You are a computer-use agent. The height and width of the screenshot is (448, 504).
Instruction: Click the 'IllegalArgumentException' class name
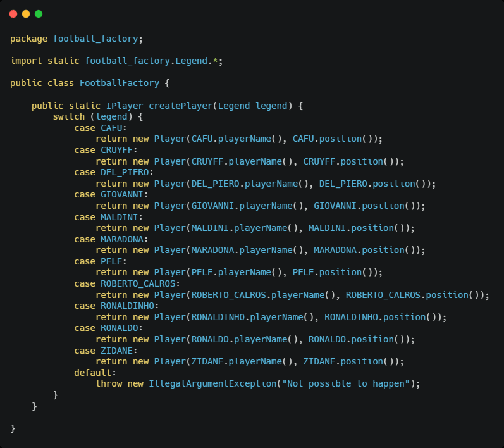212,384
